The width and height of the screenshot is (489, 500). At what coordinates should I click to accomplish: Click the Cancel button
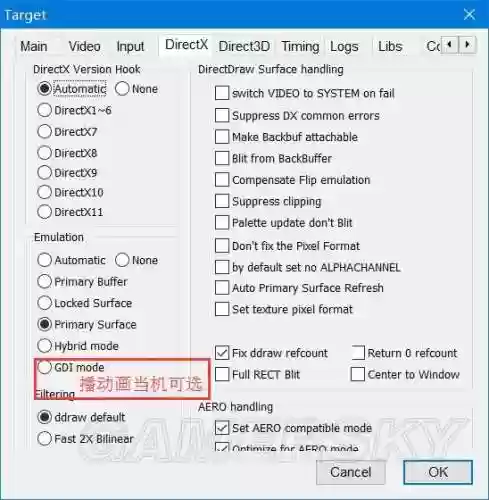pyautogui.click(x=351, y=472)
